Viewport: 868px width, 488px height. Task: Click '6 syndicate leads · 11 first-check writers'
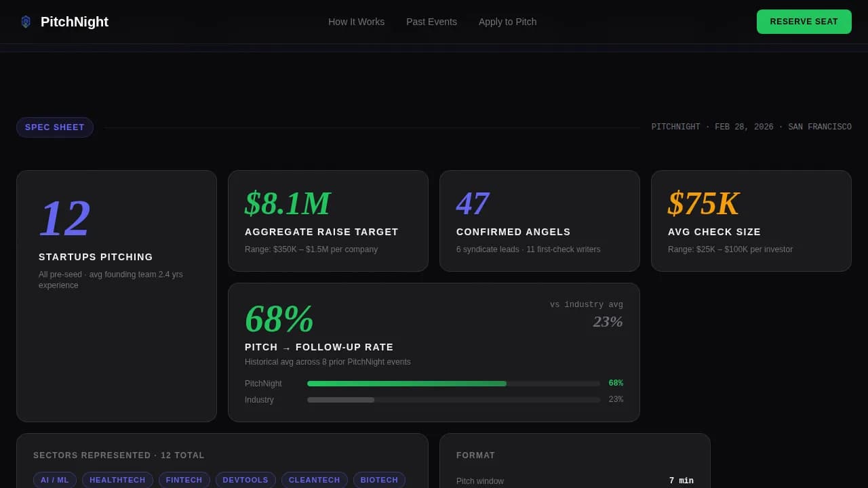click(x=528, y=249)
